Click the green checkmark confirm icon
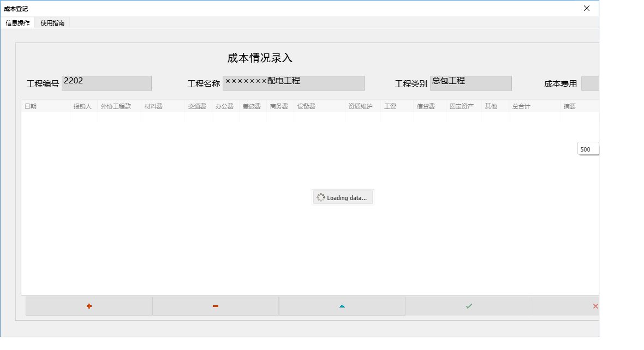The image size is (644, 350). [469, 306]
